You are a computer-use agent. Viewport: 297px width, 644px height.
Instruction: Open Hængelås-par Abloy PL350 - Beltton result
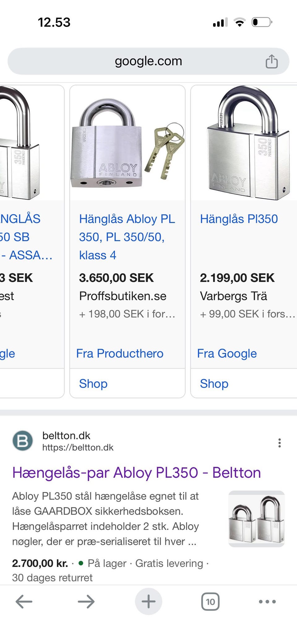click(x=136, y=473)
